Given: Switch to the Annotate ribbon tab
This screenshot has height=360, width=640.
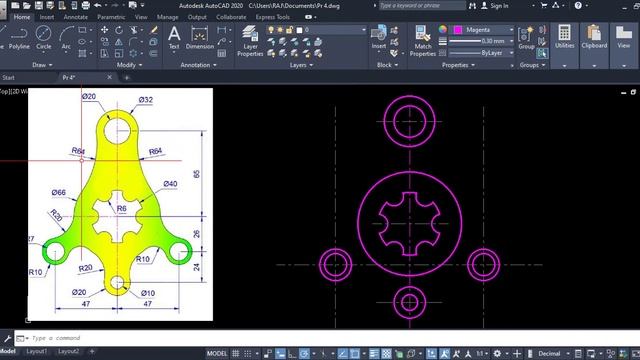Looking at the screenshot, I should pyautogui.click(x=76, y=17).
